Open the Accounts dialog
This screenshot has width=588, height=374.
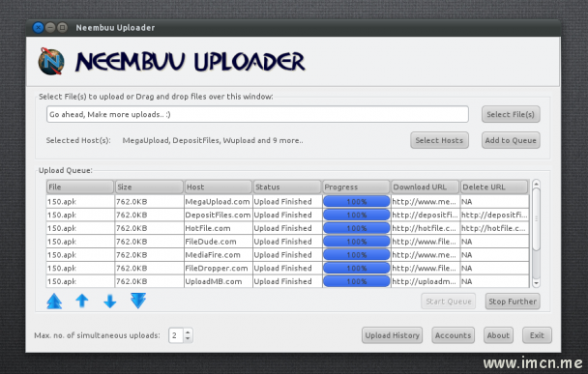pyautogui.click(x=453, y=335)
